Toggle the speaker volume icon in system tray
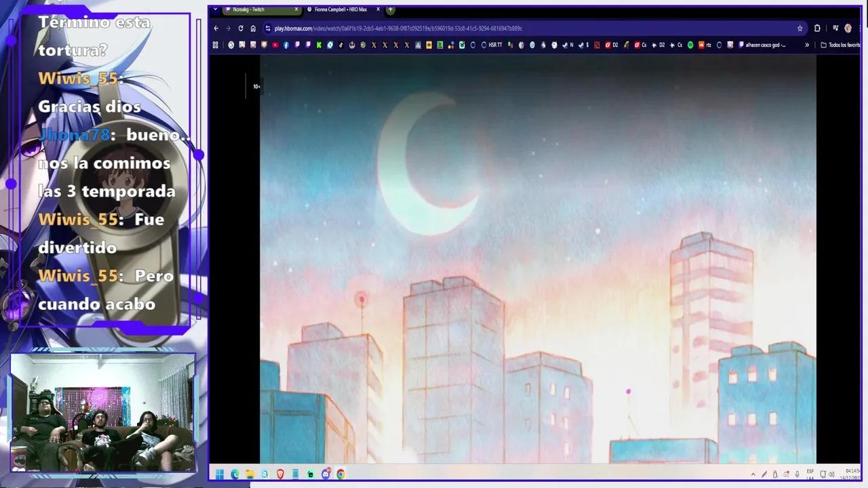This screenshot has width=868, height=488. 831,474
